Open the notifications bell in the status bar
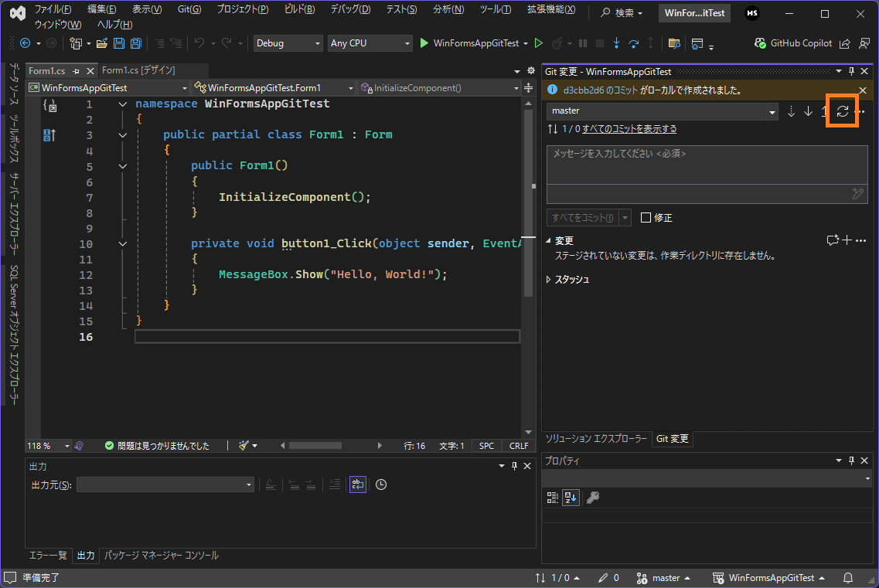Image resolution: width=879 pixels, height=588 pixels. point(848,578)
